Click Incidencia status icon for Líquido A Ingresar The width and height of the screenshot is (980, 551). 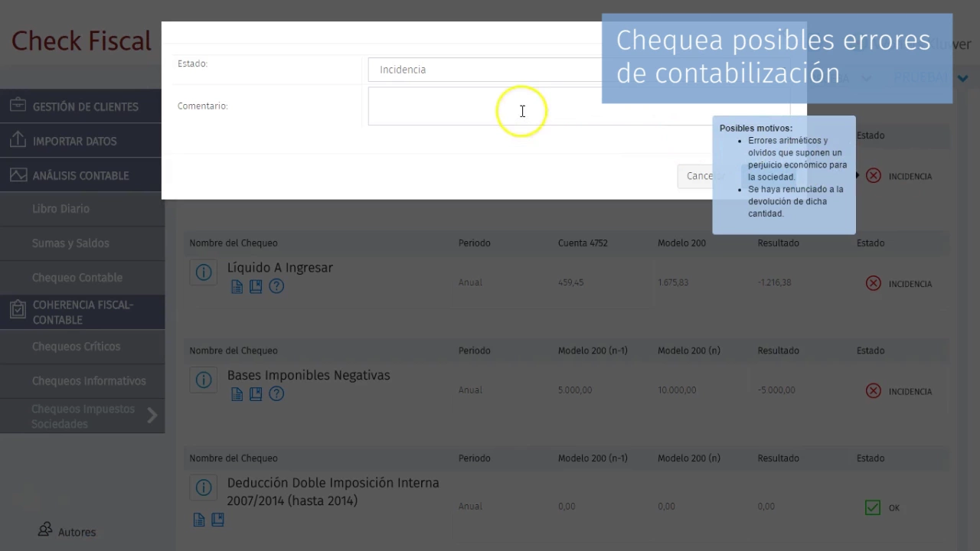[873, 283]
